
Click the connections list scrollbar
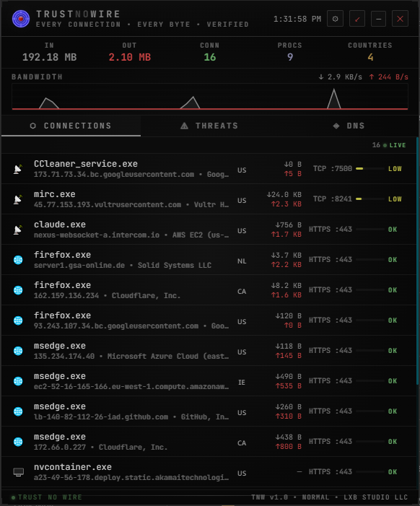point(417,261)
